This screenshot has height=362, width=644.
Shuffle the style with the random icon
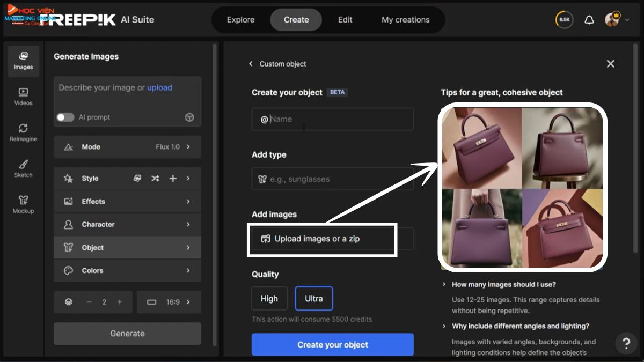click(155, 179)
